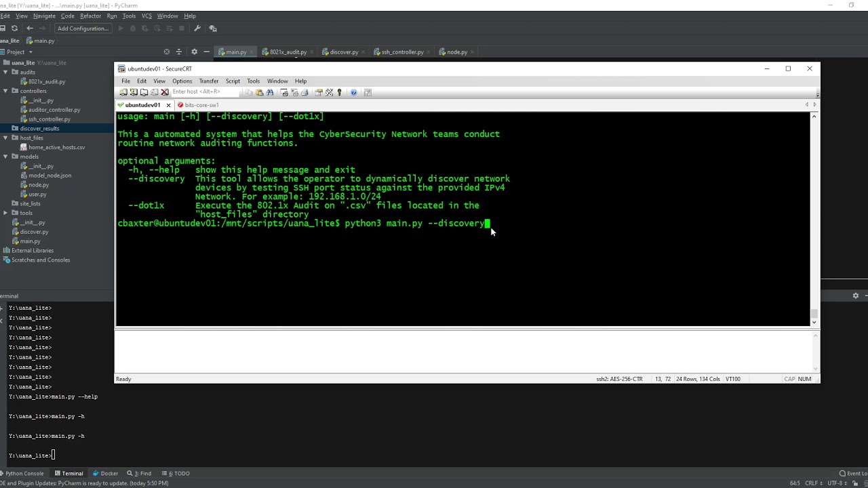Open SecureCRT Help question-mark icon

pos(354,92)
